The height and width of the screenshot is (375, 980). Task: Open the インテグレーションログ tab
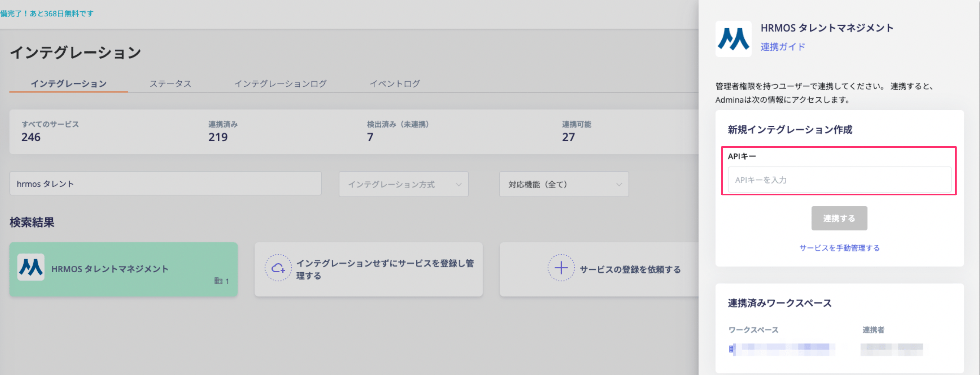280,84
